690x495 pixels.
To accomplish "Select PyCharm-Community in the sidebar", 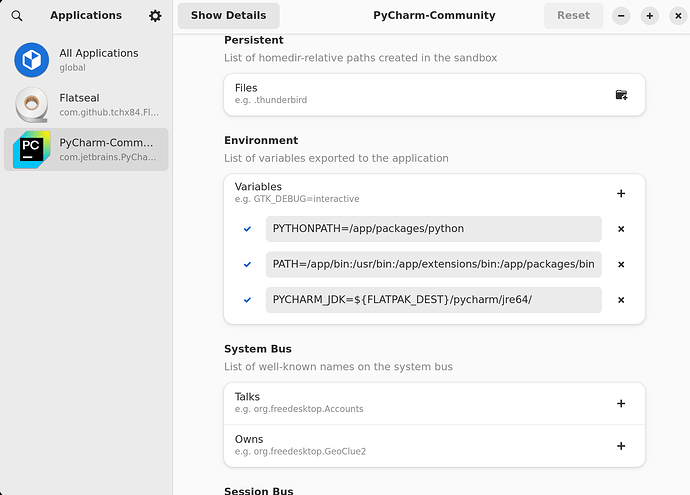I will pos(86,150).
